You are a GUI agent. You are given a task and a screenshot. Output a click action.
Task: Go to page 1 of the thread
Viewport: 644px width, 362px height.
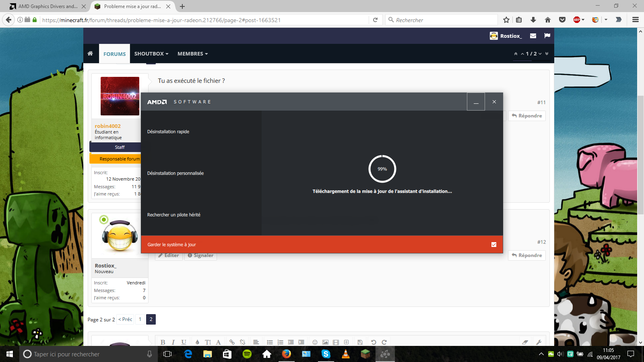[140, 319]
